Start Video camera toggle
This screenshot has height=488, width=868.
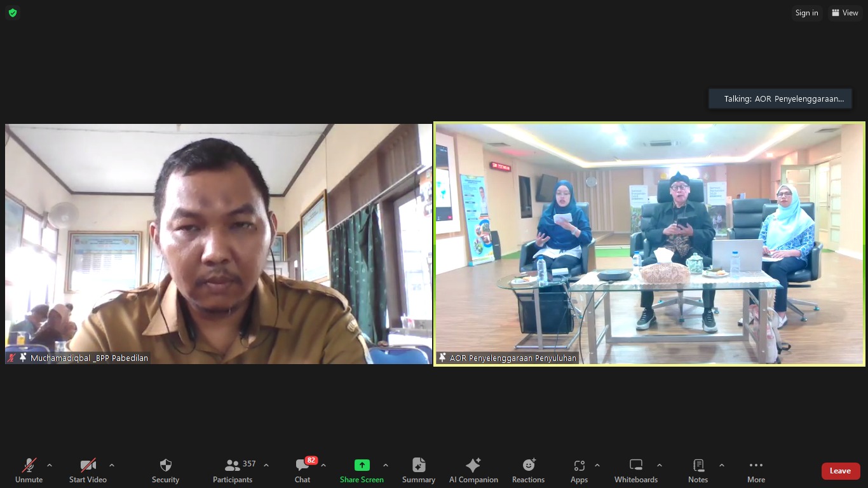point(88,471)
